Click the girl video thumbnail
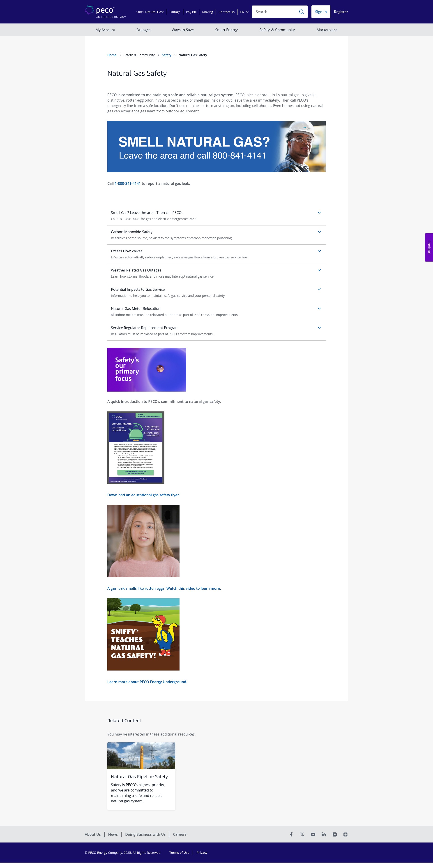Image resolution: width=433 pixels, height=868 pixels. pyautogui.click(x=143, y=541)
